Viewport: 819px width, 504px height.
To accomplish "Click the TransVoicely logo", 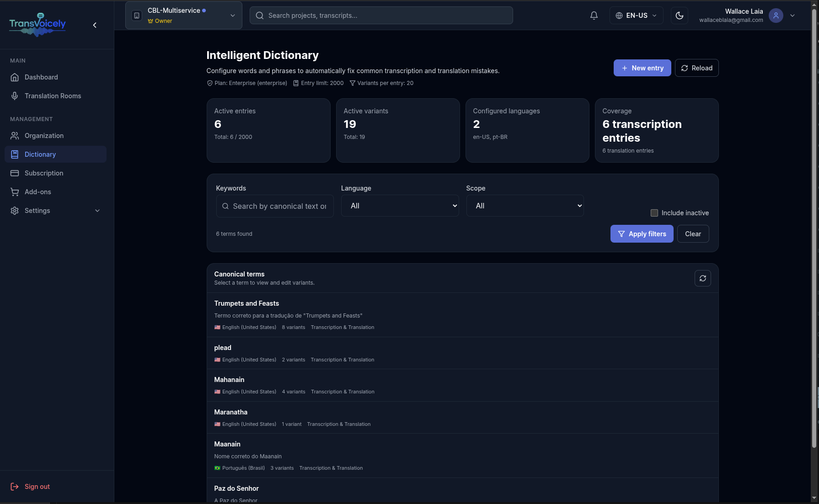I will 37,25.
